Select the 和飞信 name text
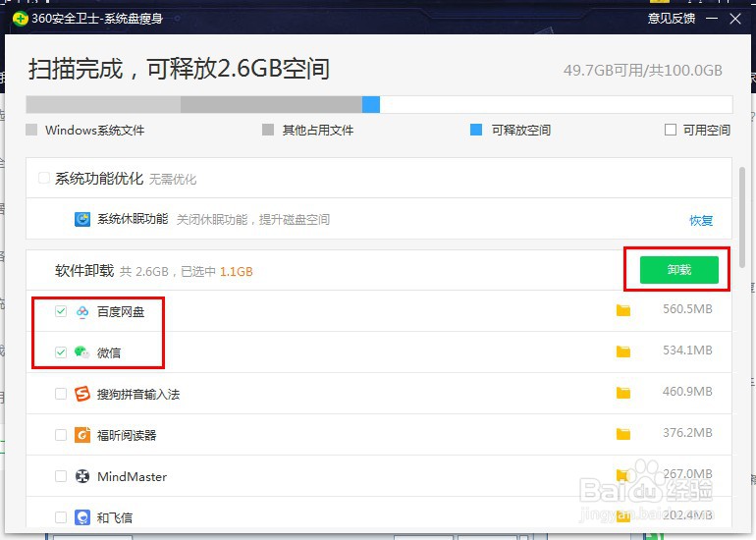756x540 pixels. coord(115,517)
